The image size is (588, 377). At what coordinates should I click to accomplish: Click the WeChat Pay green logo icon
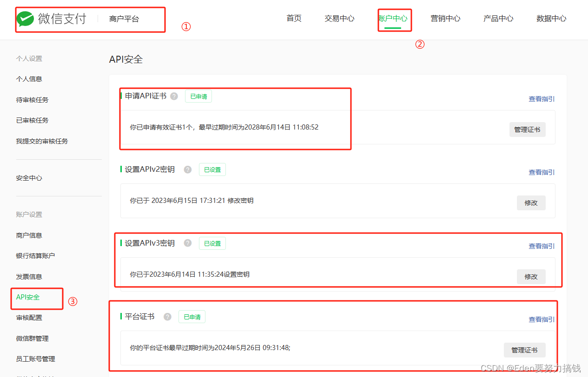(x=26, y=19)
